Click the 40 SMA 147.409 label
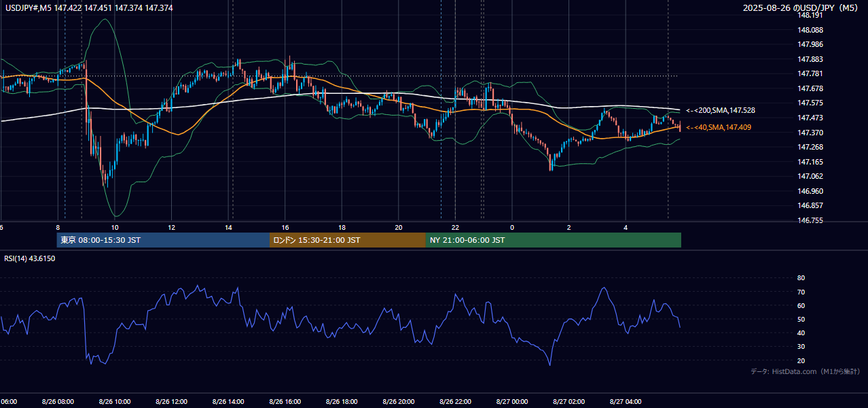Image resolution: width=868 pixels, height=408 pixels. tap(719, 127)
